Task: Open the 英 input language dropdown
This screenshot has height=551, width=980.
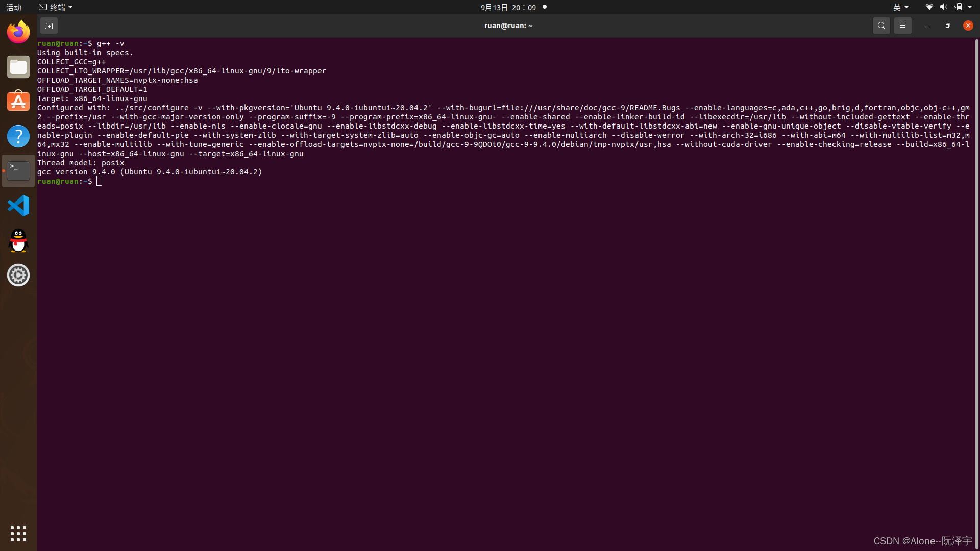Action: point(900,7)
